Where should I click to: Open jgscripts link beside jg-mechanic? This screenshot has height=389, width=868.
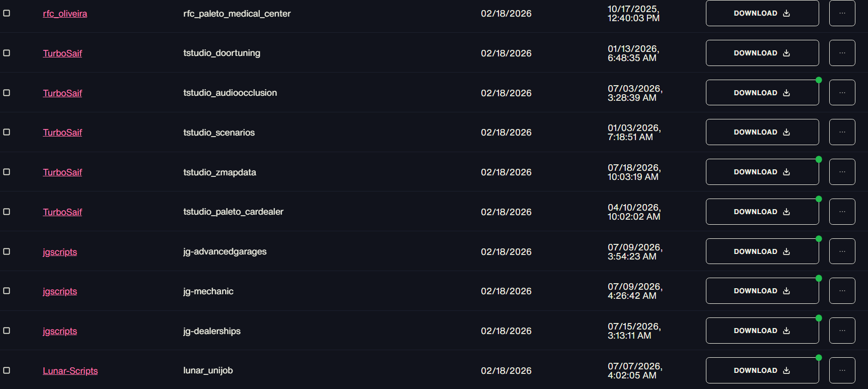(x=60, y=291)
